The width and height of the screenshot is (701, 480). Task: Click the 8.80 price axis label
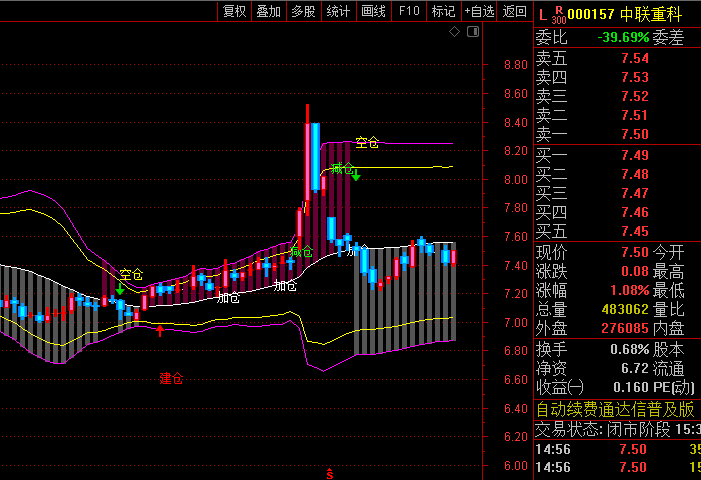tap(516, 65)
